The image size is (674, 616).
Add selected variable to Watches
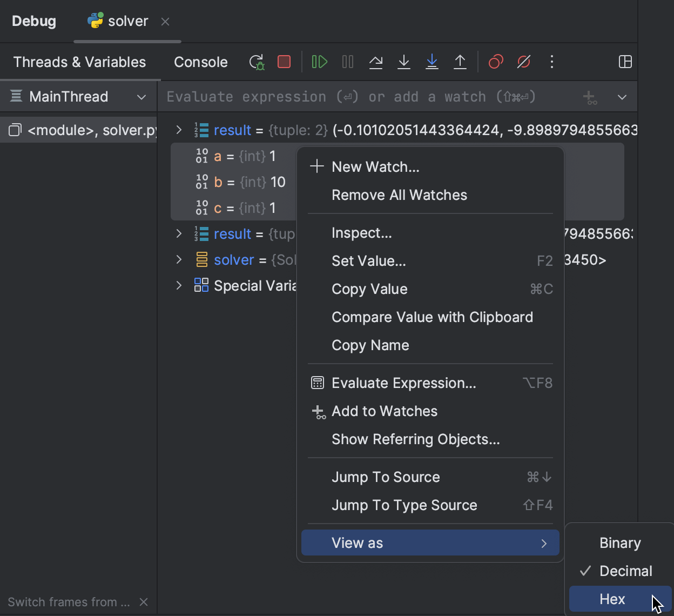click(x=385, y=411)
